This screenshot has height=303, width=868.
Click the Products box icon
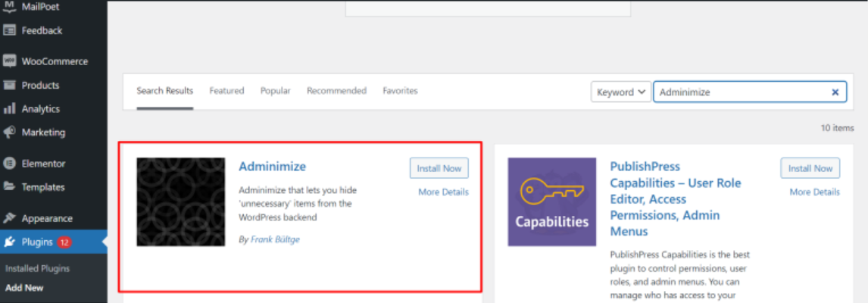[x=9, y=86]
